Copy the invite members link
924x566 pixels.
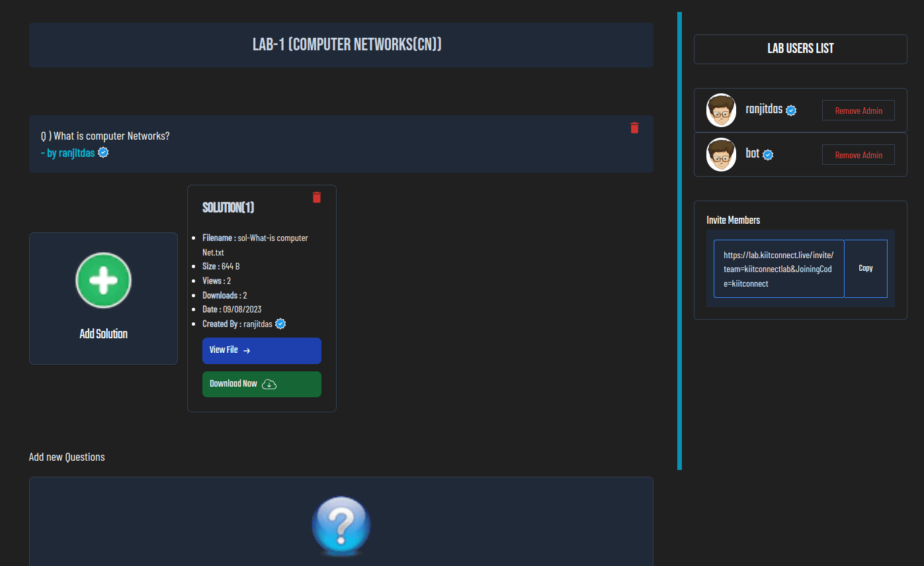coord(865,269)
